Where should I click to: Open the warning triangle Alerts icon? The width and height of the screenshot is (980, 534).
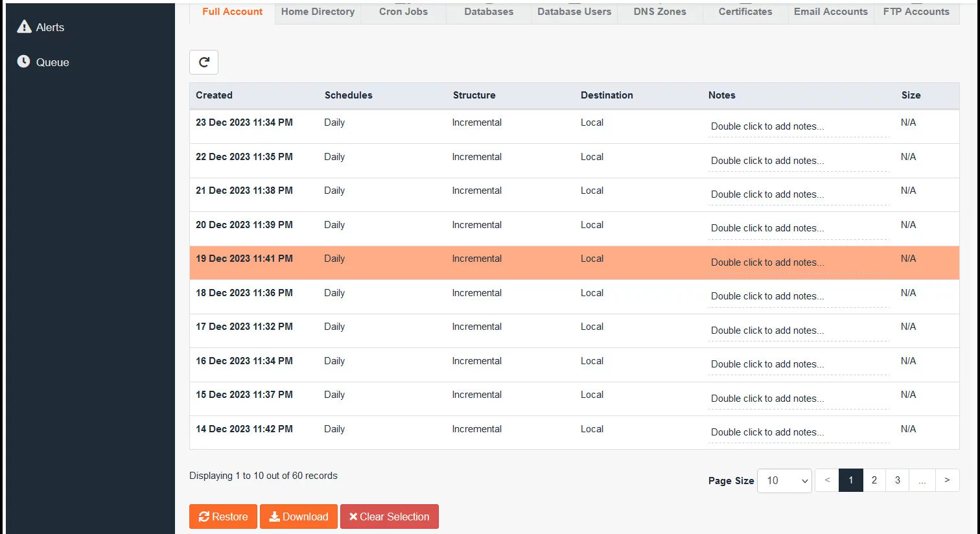pos(24,27)
